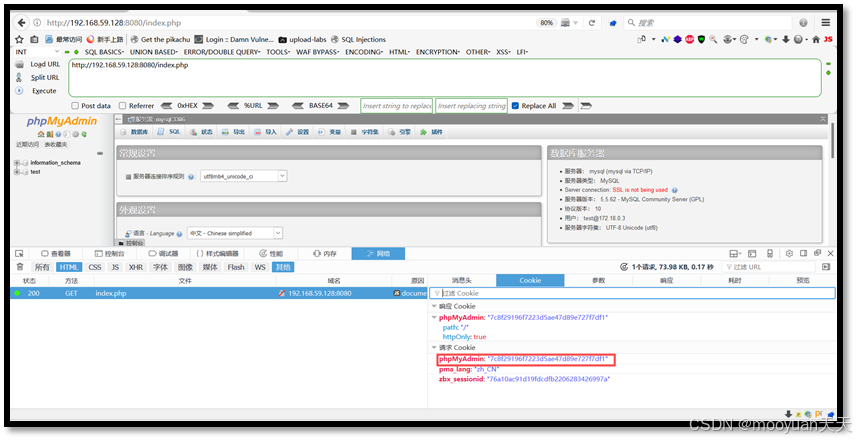Image resolution: width=856 pixels, height=440 pixels.
Task: Click the home icon in extensions row
Action: coord(816,39)
